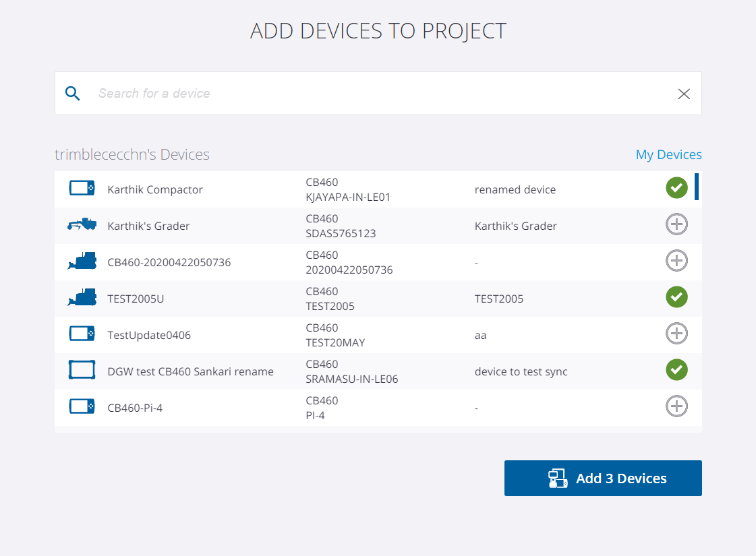Click dozer icon beside CB460-20200422050736

tap(82, 261)
